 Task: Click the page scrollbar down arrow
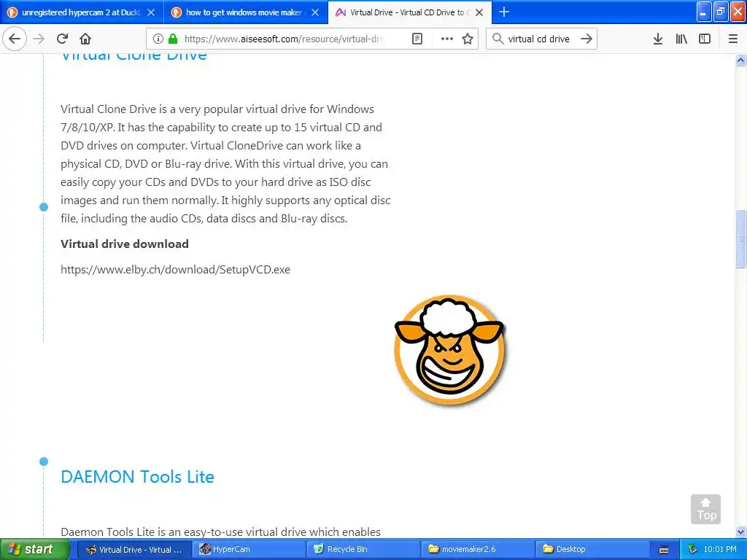pos(740,532)
